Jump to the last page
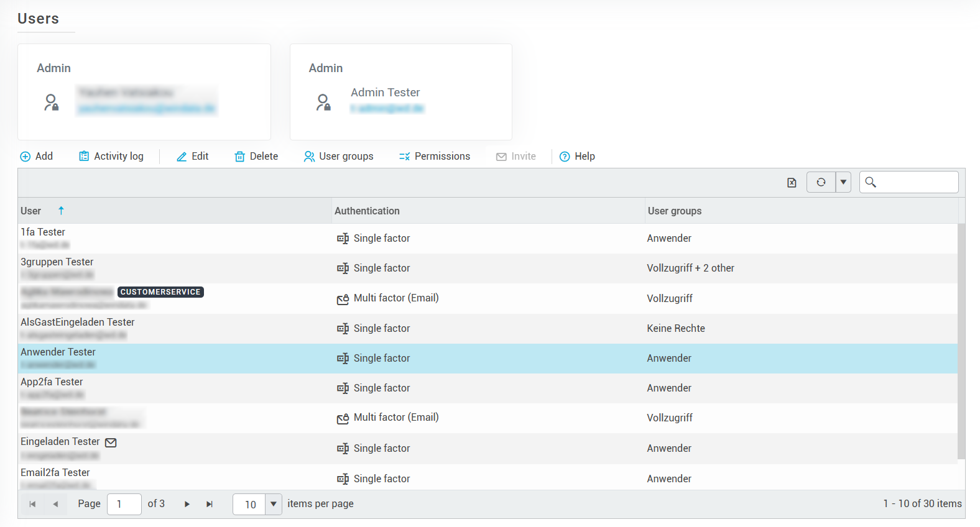Viewport: 980px width, 527px height. pos(210,504)
